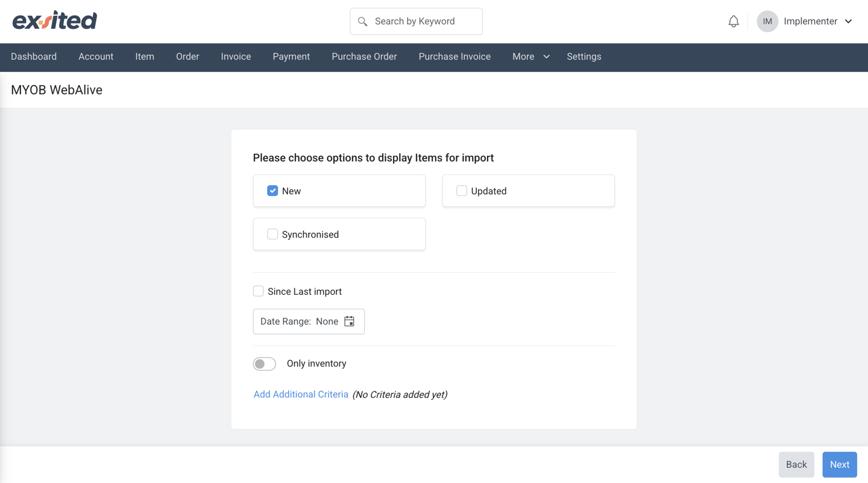Open the calendar icon in Date Range
868x483 pixels.
[349, 321]
